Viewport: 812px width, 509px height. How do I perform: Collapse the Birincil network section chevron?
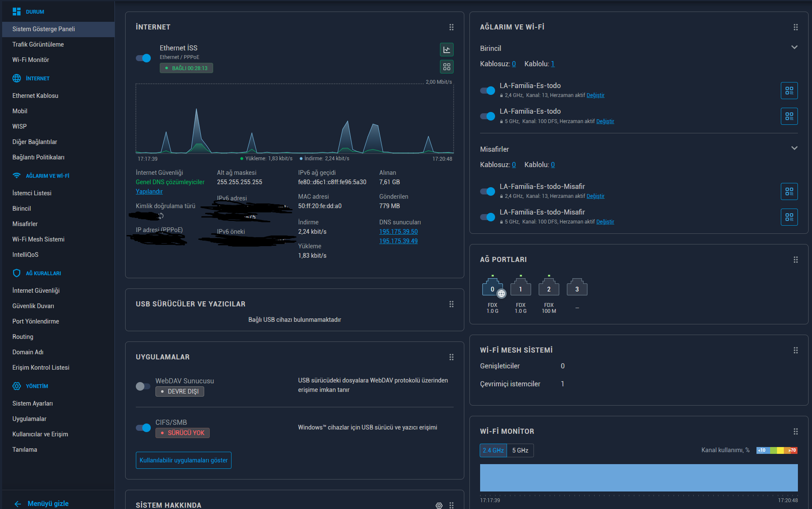click(794, 47)
